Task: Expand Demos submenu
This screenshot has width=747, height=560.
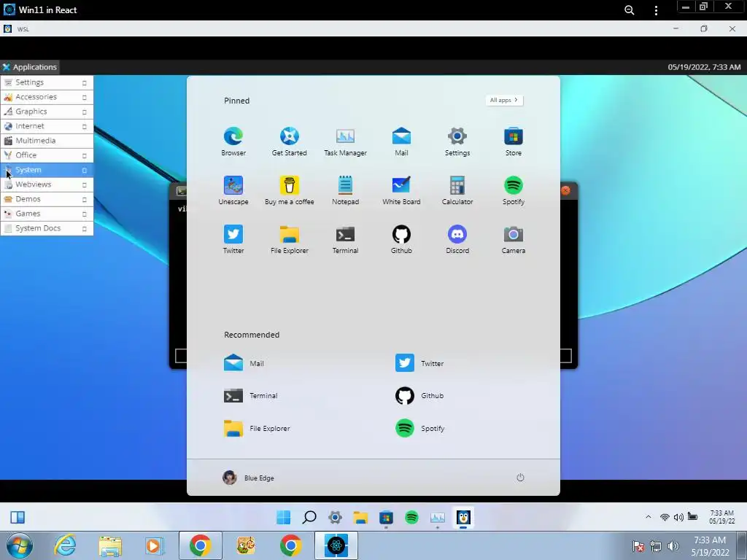Action: (x=47, y=199)
